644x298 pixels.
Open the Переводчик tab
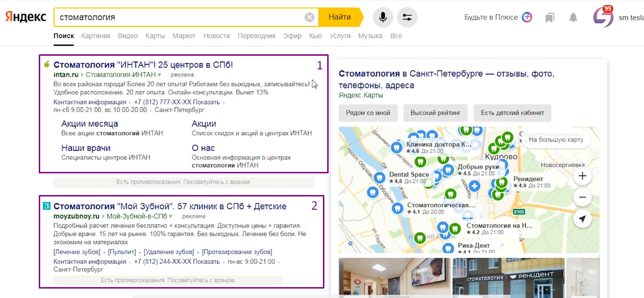[x=257, y=36]
